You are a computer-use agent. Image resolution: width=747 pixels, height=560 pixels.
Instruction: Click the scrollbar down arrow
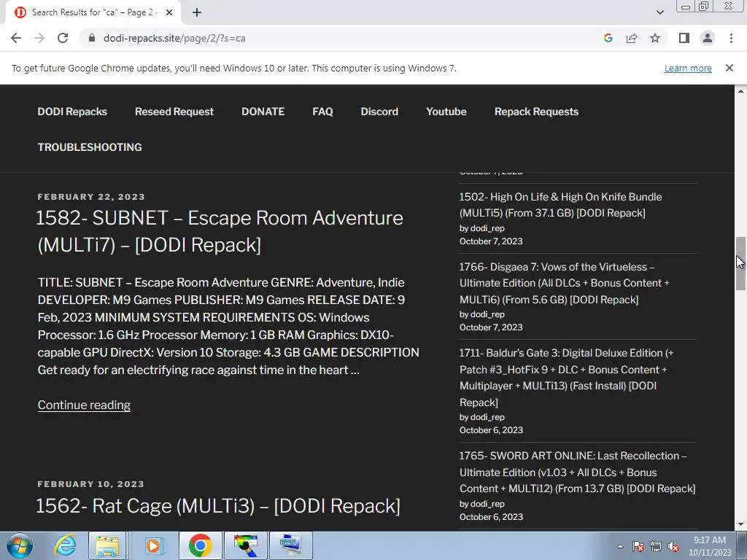coord(740,525)
